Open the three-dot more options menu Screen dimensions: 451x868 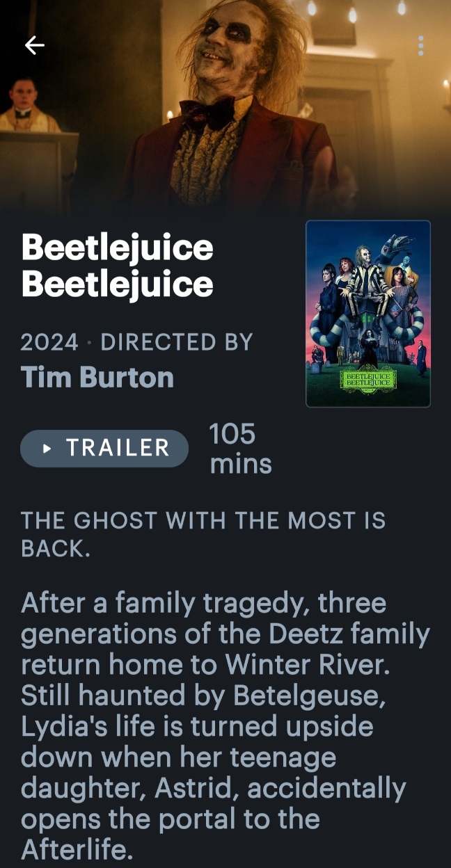coord(420,45)
